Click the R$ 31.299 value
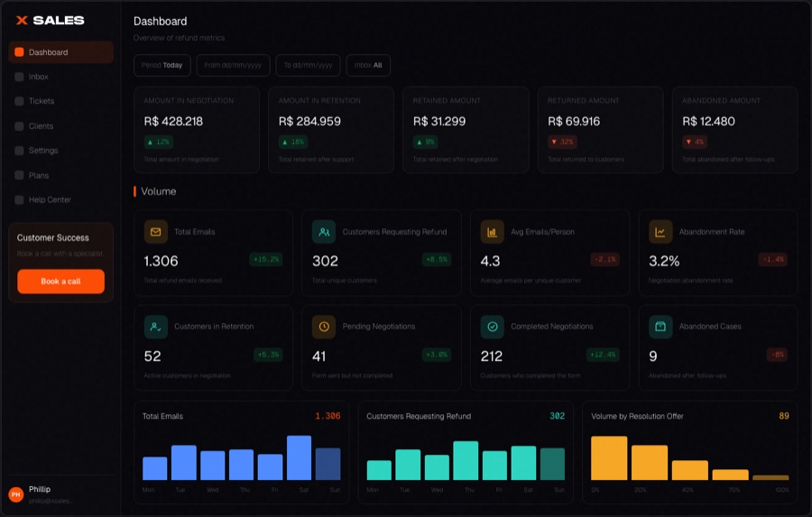 click(x=439, y=121)
